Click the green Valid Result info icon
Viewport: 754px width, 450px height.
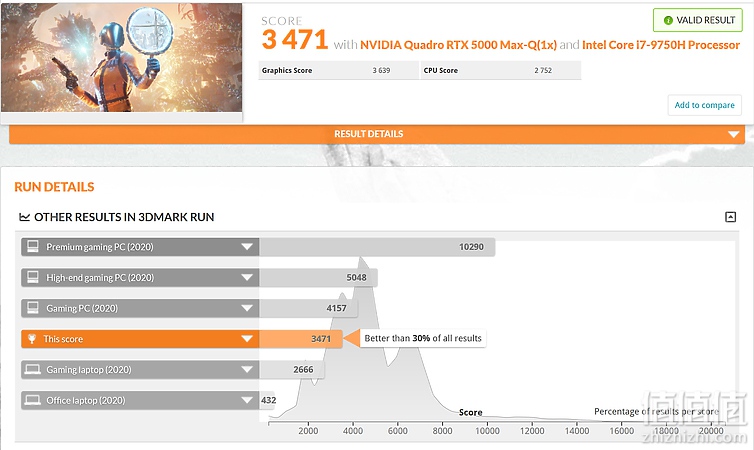(x=668, y=20)
